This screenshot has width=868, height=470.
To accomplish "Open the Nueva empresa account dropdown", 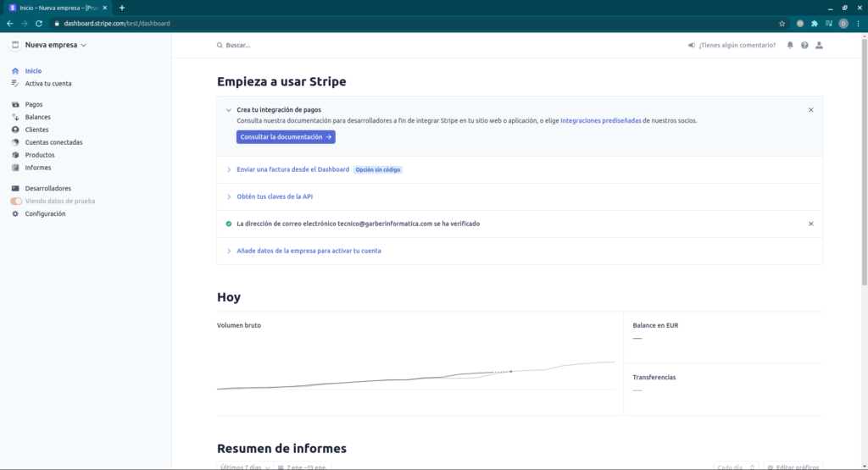I will (55, 45).
